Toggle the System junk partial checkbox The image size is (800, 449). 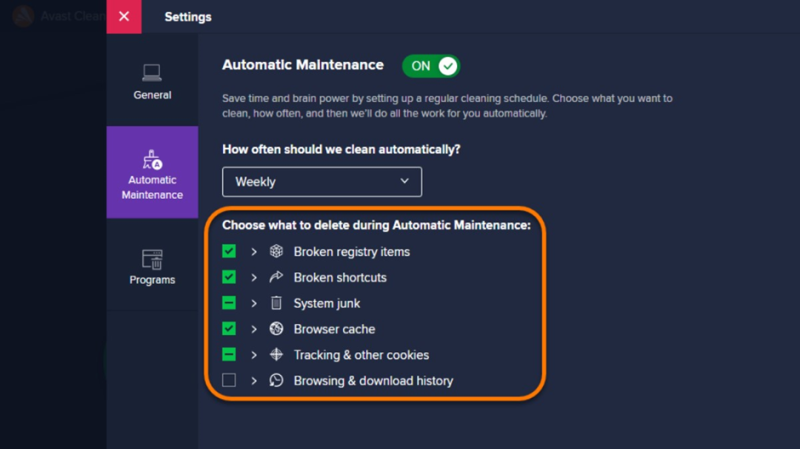(229, 303)
